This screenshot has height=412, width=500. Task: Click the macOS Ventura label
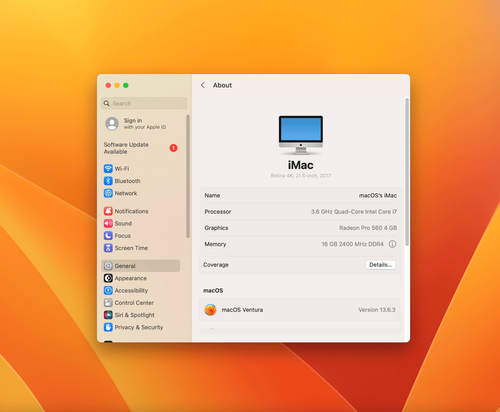pos(242,310)
